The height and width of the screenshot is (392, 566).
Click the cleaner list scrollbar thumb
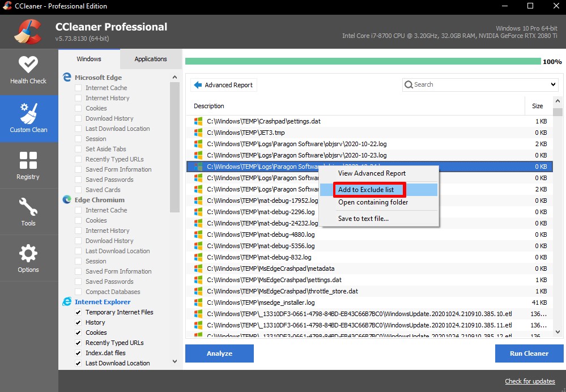175,148
